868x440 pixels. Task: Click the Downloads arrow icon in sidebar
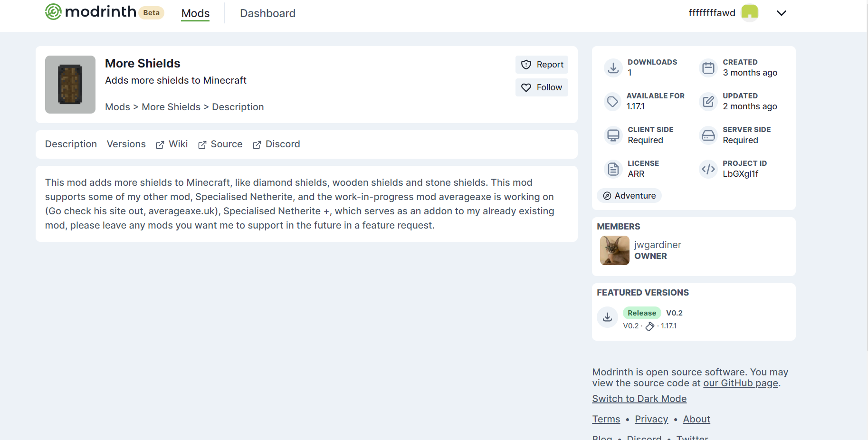(x=613, y=67)
